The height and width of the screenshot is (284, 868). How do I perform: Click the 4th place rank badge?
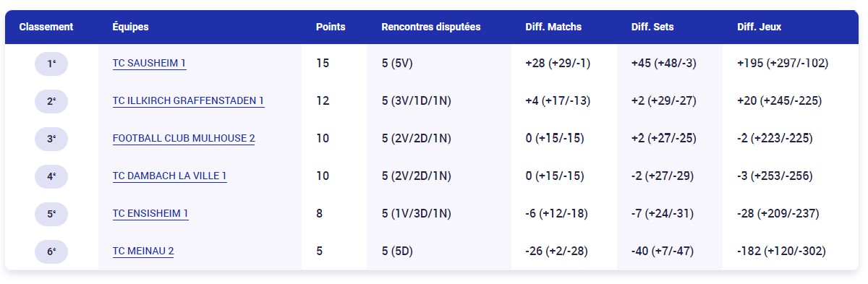[51, 176]
